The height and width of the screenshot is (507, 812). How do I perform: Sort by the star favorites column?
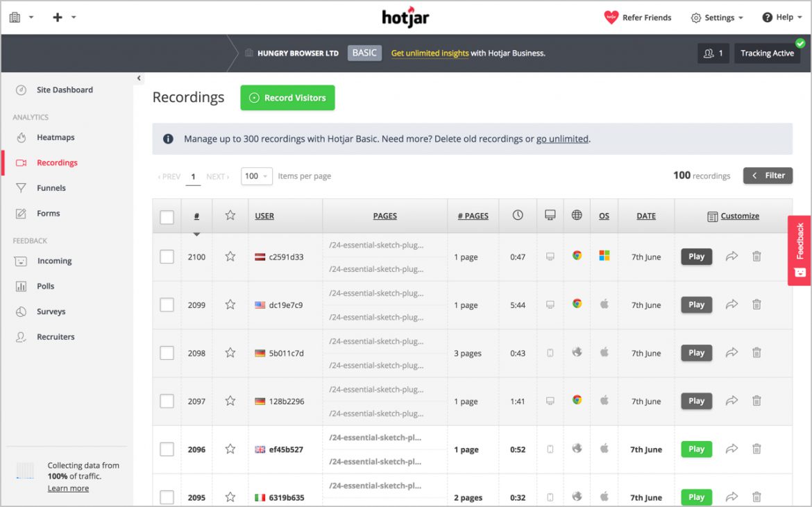230,215
